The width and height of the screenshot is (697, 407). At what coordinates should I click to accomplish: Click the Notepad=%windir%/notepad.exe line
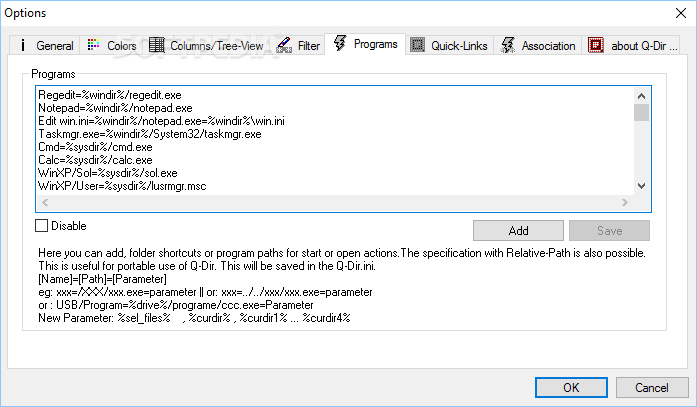pos(115,108)
